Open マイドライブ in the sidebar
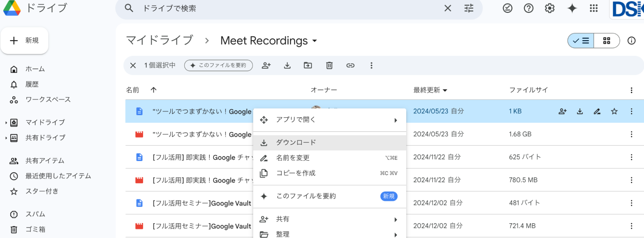Image resolution: width=644 pixels, height=238 pixels. pyautogui.click(x=45, y=122)
